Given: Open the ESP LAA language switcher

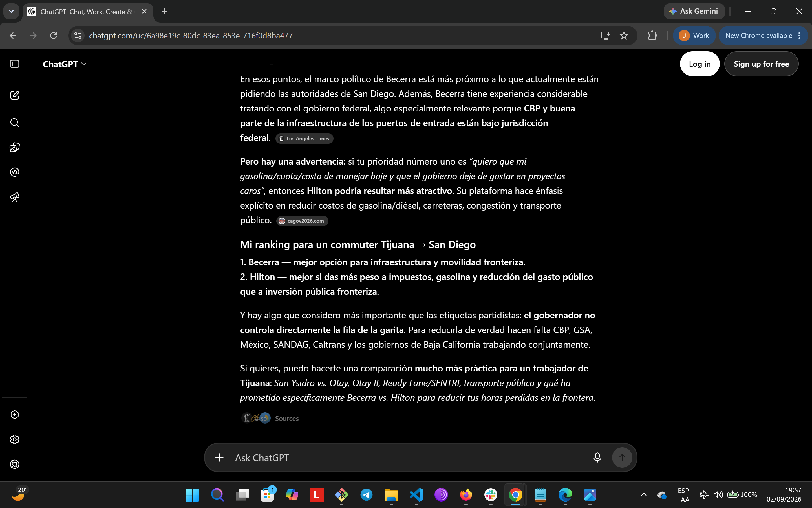Looking at the screenshot, I should point(683,495).
